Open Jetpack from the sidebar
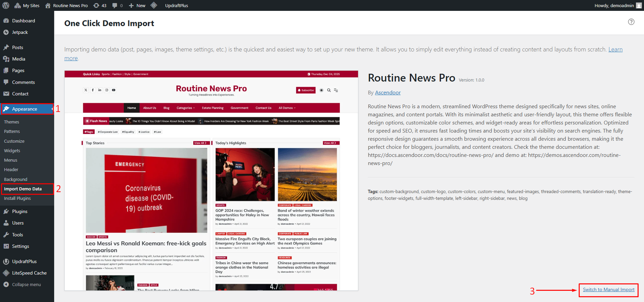This screenshot has width=644, height=302. coord(20,32)
